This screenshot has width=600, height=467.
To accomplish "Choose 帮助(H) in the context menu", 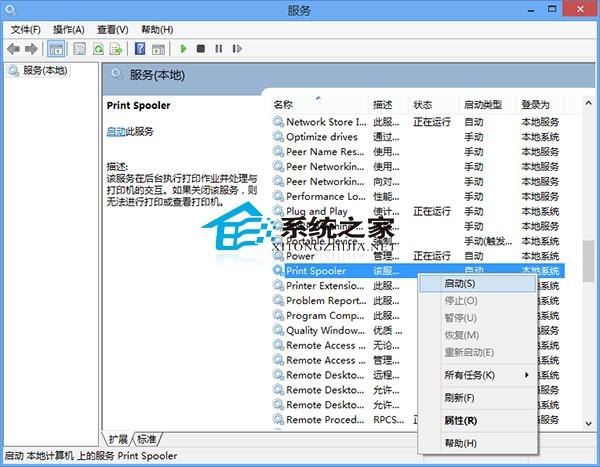I will [478, 443].
